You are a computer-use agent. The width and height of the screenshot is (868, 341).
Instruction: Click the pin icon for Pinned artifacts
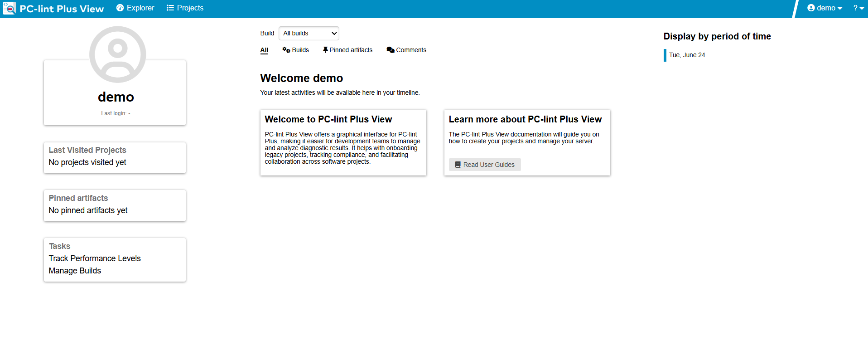point(325,50)
